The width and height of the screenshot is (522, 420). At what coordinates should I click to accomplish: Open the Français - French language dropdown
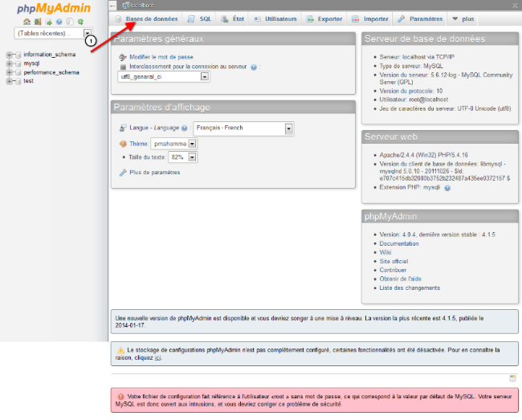click(x=243, y=128)
